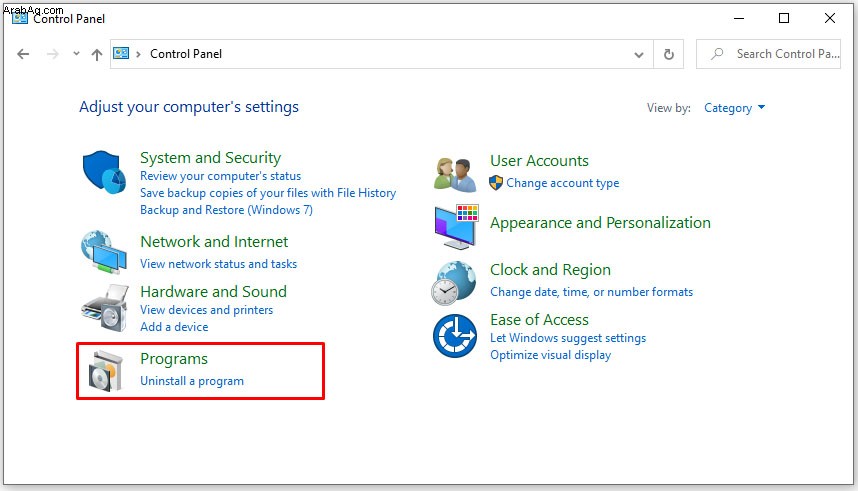Open the Programs disc box icon
Viewport: 858px width, 491px height.
[106, 371]
